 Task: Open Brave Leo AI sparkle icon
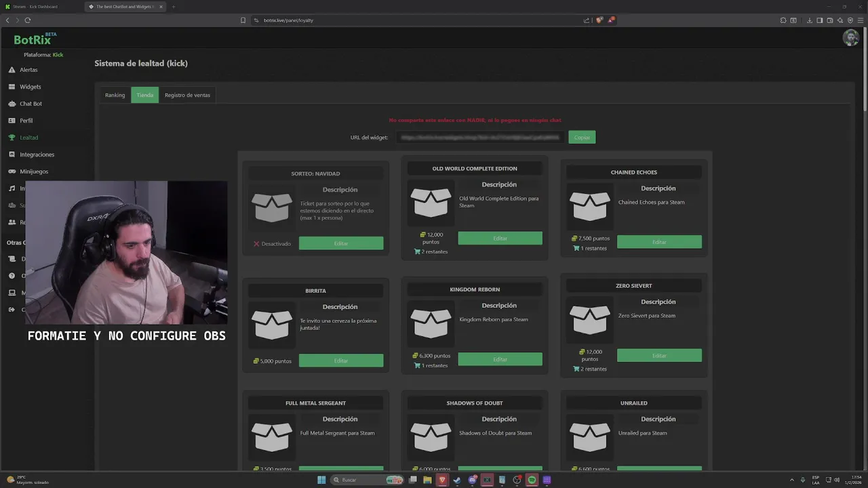[x=840, y=20]
